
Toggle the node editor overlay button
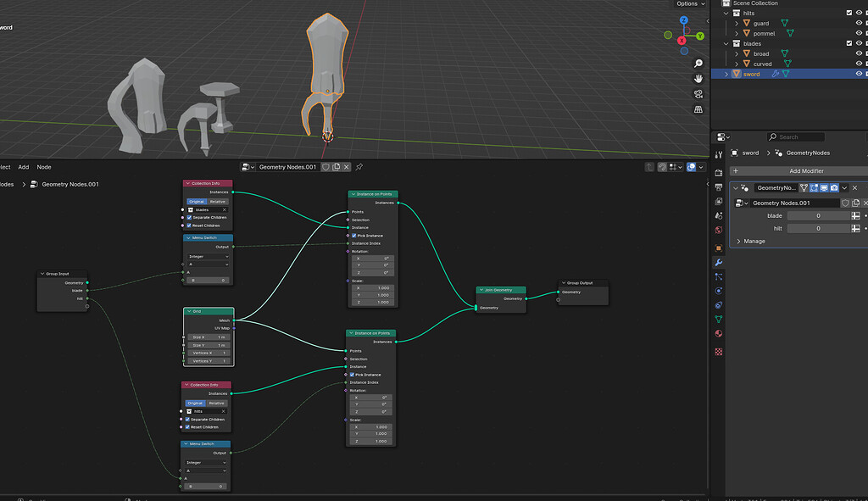(692, 167)
